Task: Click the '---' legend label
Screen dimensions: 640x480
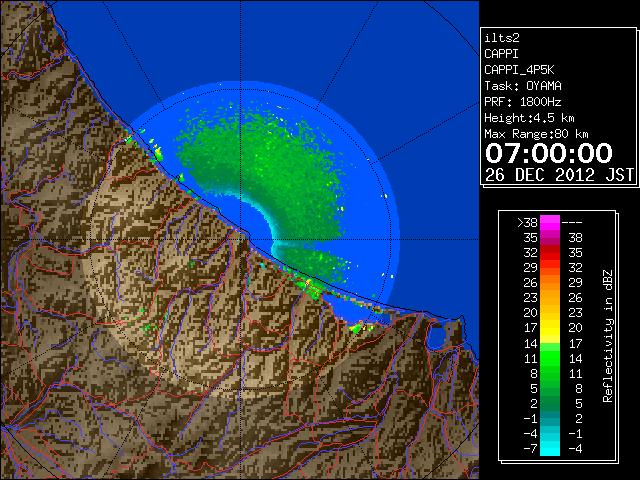Action: 572,223
